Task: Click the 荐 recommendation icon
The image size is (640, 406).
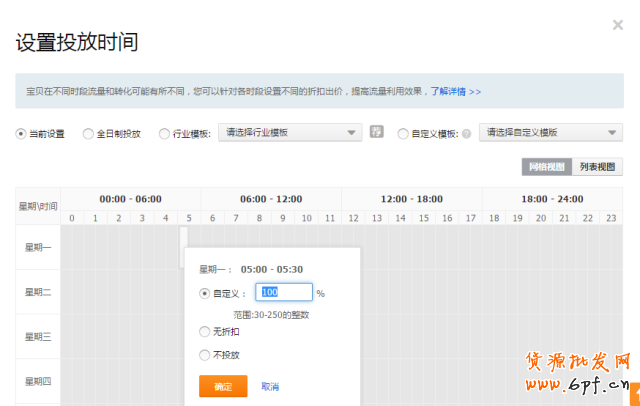Action: pos(376,132)
